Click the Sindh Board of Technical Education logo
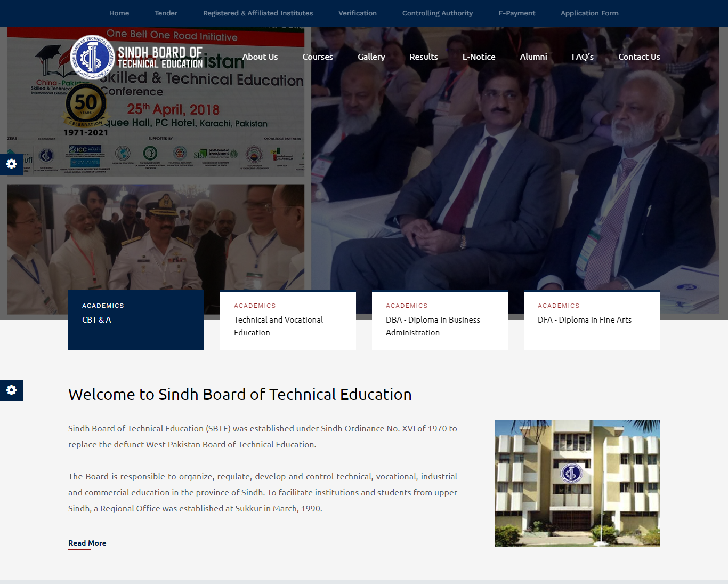Image resolution: width=728 pixels, height=584 pixels. [x=137, y=57]
